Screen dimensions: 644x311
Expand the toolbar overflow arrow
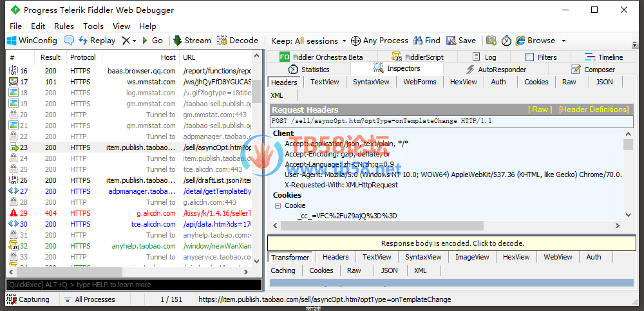634,44
